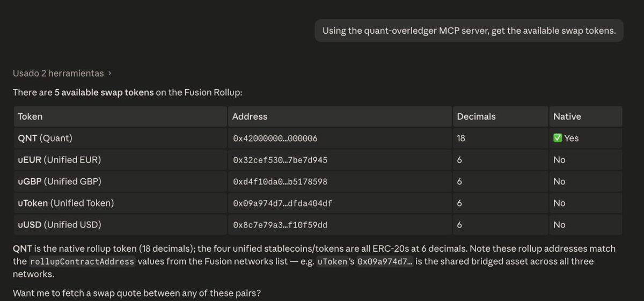Screen dimensions: 644x301
Task: Select the "Native" column header
Action: point(586,116)
